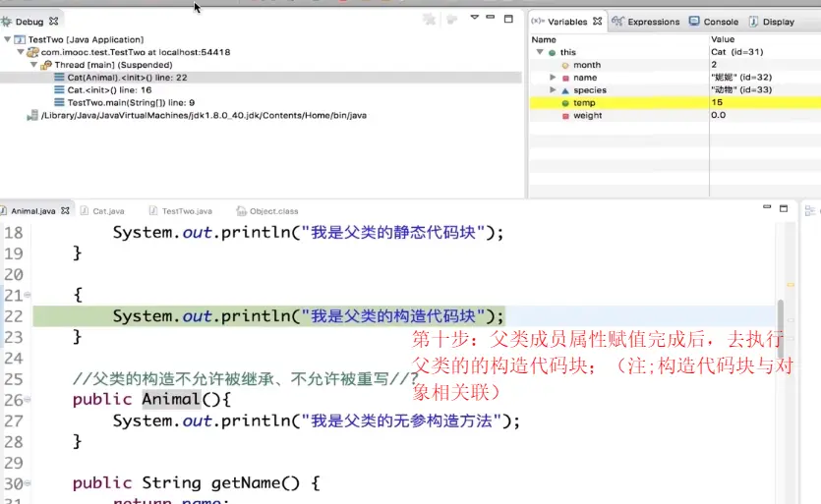
Task: Switch to the Animal.java editor tab
Action: point(31,211)
